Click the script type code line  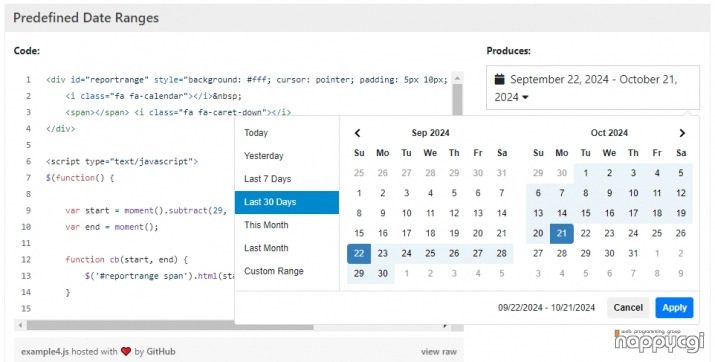122,161
